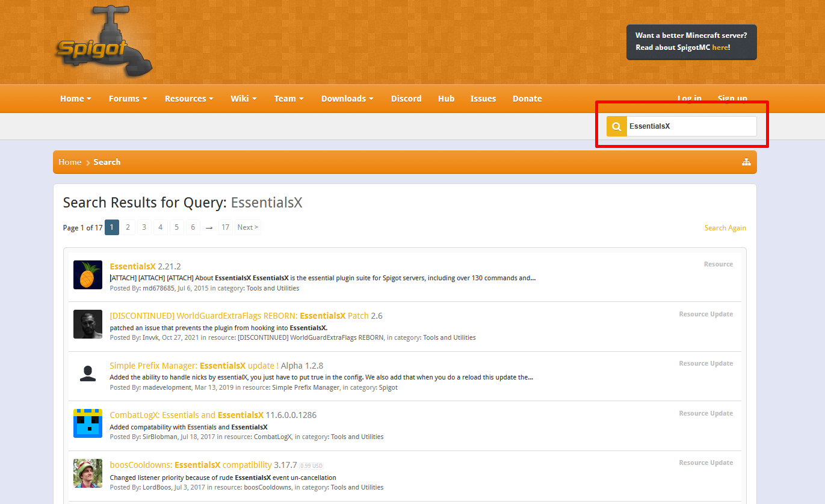Screen dimensions: 825x504
Task: Open the Resources dropdown menu
Action: click(189, 99)
